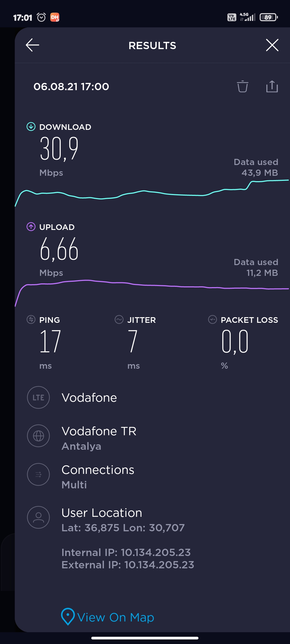
Task: Tap the map pin icon
Action: coord(68,616)
